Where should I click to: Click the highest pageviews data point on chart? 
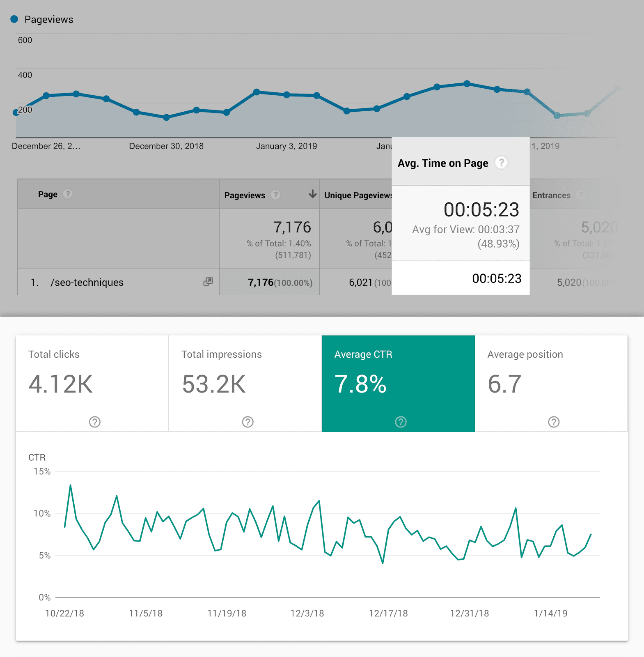467,84
